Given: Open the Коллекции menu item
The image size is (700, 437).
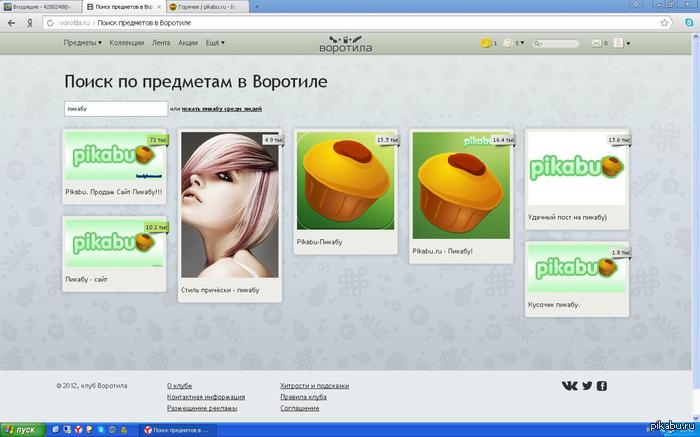Looking at the screenshot, I should click(x=127, y=43).
